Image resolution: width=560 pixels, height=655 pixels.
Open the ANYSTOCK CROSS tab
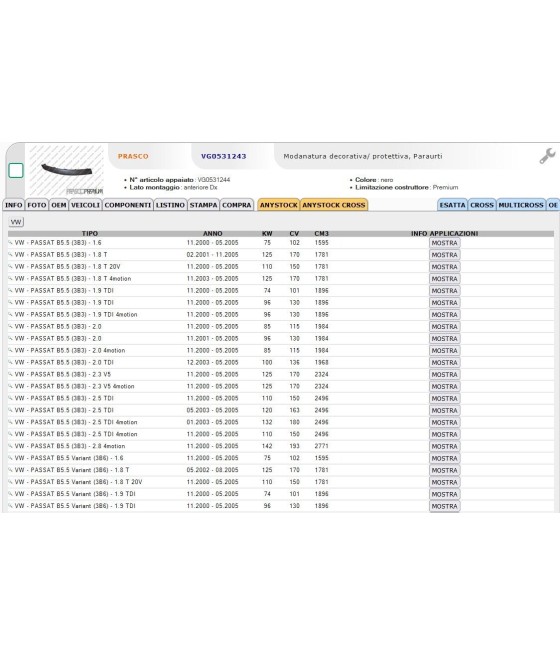[334, 205]
